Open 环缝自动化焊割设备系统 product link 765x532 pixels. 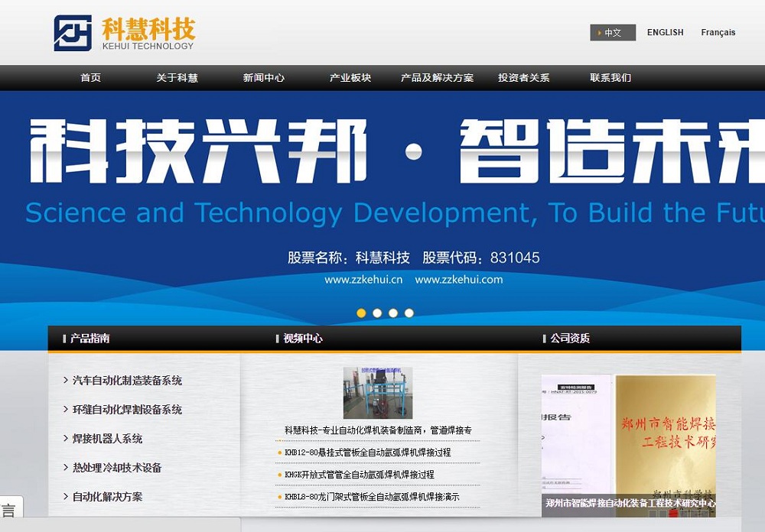(127, 410)
